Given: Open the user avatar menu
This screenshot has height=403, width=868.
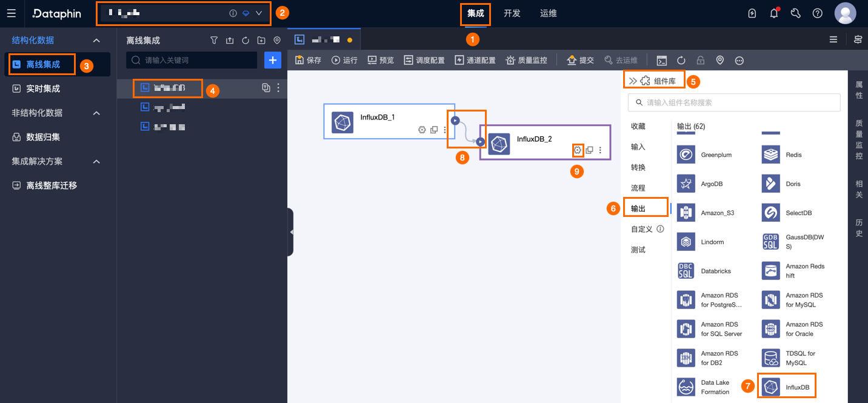Looking at the screenshot, I should pyautogui.click(x=845, y=13).
